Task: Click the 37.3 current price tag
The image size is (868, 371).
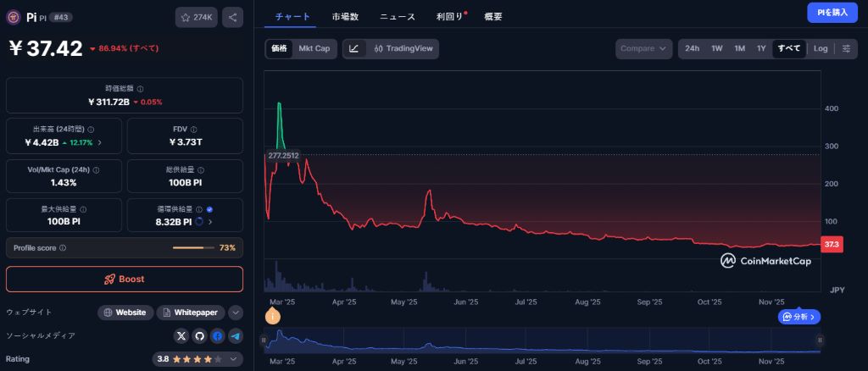Action: click(x=832, y=244)
